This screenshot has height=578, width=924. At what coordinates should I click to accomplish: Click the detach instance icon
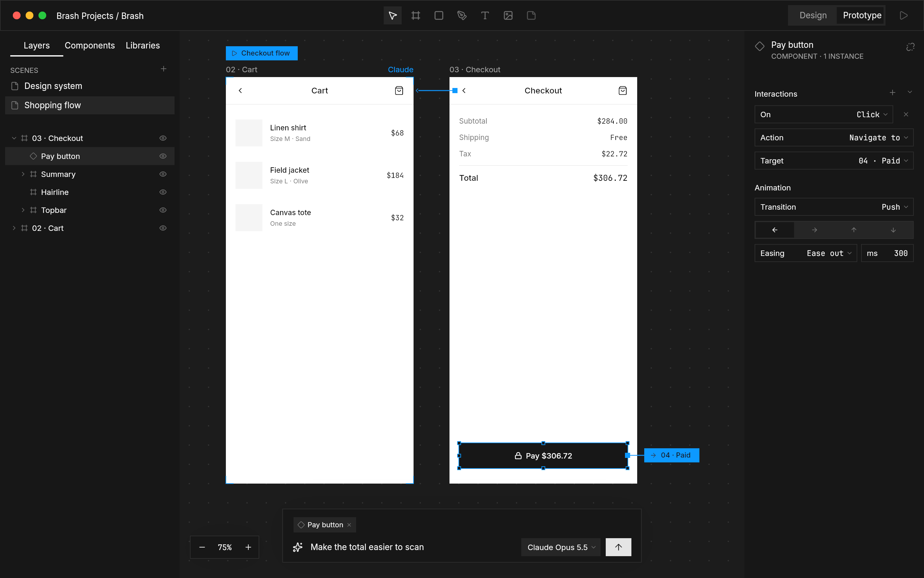pos(910,47)
